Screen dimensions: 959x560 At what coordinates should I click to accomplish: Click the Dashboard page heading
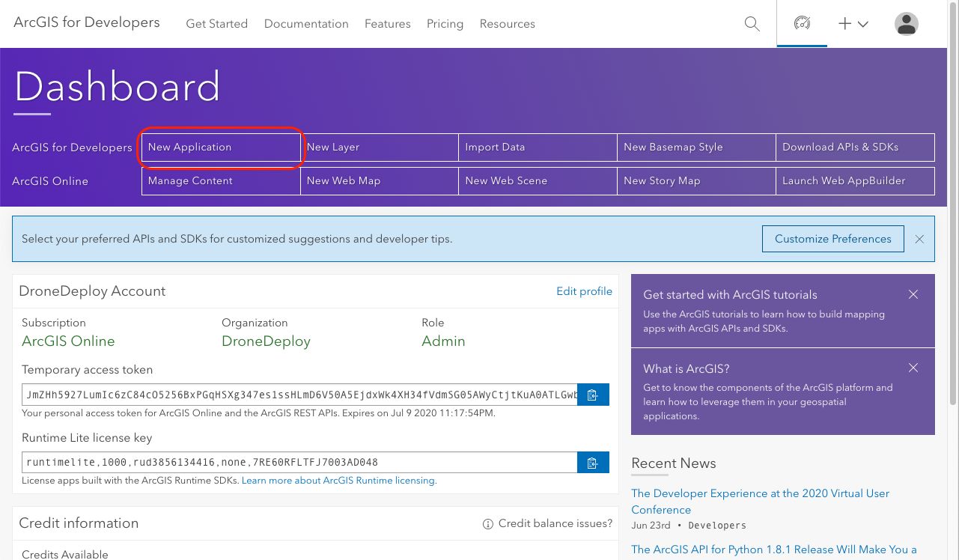(118, 86)
